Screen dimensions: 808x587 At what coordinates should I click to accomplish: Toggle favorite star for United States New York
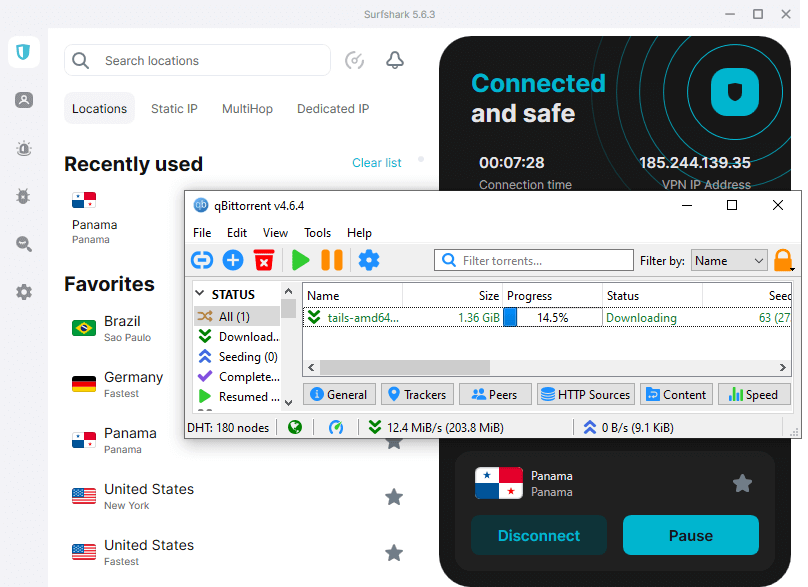pos(394,497)
